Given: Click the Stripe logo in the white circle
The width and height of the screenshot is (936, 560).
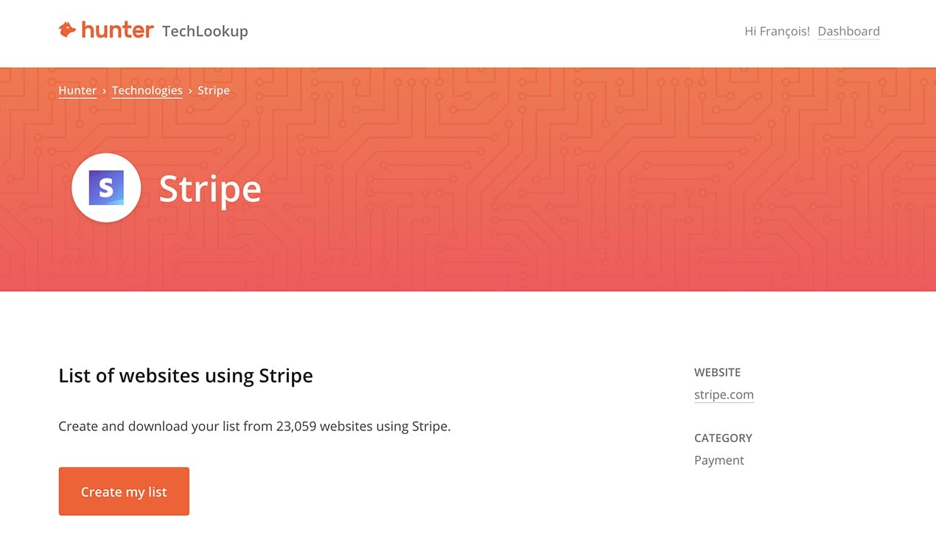Looking at the screenshot, I should (106, 188).
